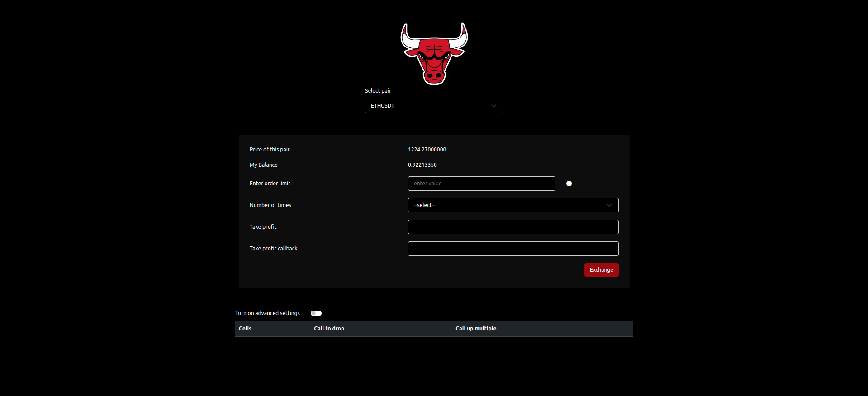Click the Price of this pair label
This screenshot has height=396, width=868.
click(x=270, y=150)
